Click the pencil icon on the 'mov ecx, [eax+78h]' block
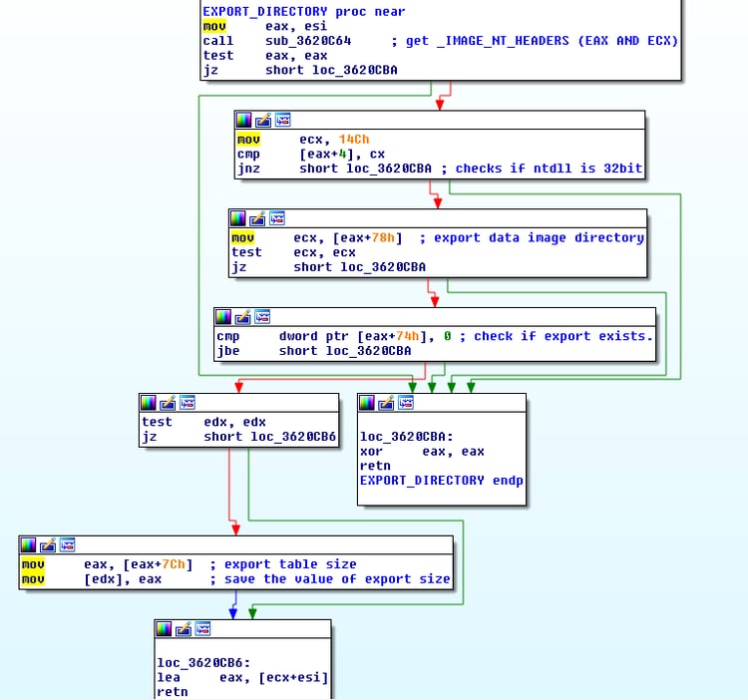 pyautogui.click(x=257, y=217)
